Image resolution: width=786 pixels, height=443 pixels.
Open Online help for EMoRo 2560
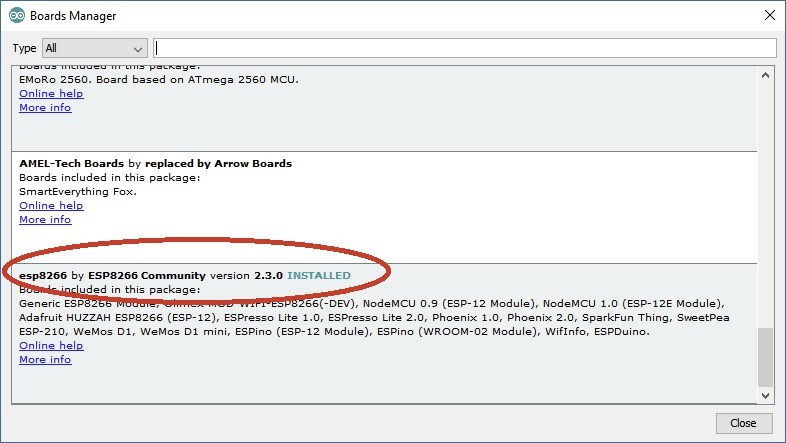(51, 93)
